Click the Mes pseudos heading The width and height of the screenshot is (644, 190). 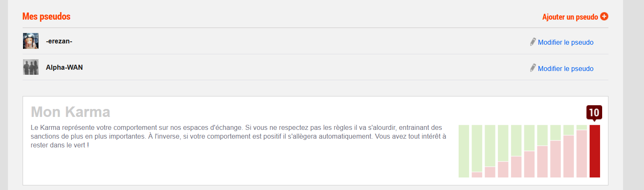(46, 17)
